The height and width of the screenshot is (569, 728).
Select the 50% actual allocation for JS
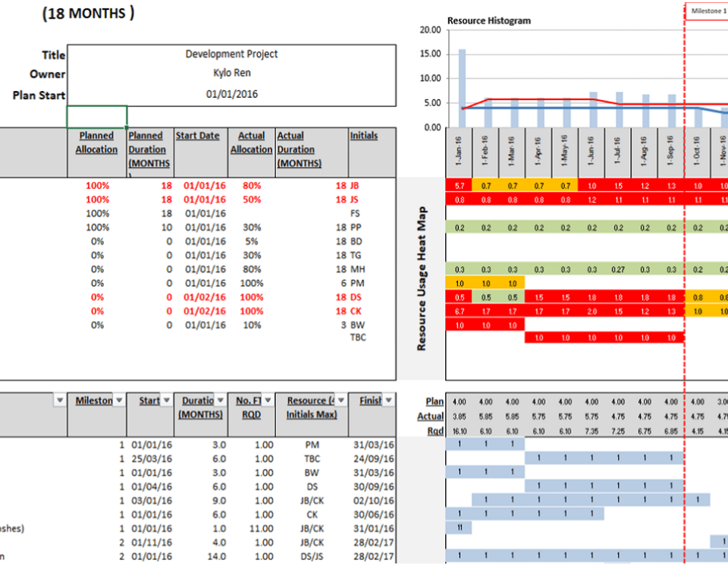252,200
